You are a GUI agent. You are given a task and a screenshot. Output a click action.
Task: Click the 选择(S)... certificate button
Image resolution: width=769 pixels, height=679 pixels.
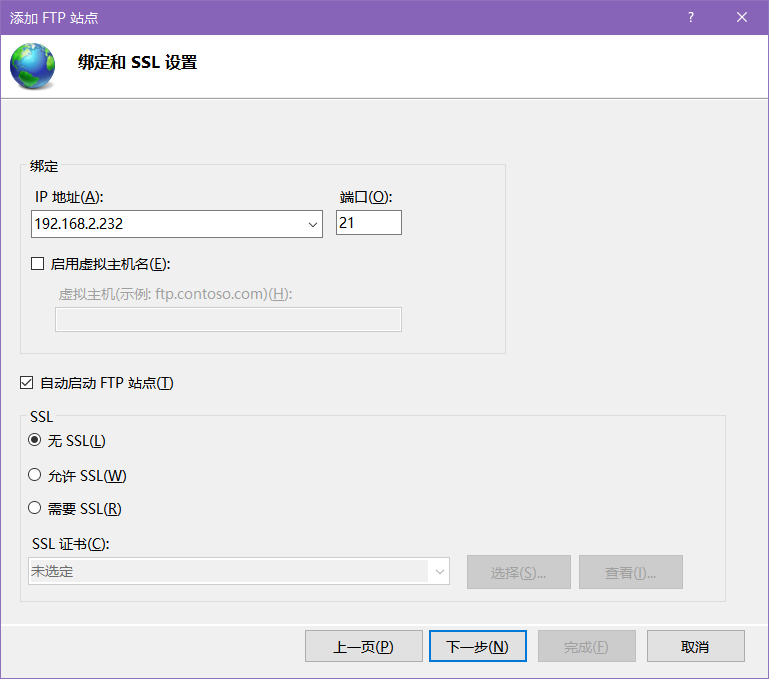pyautogui.click(x=519, y=572)
